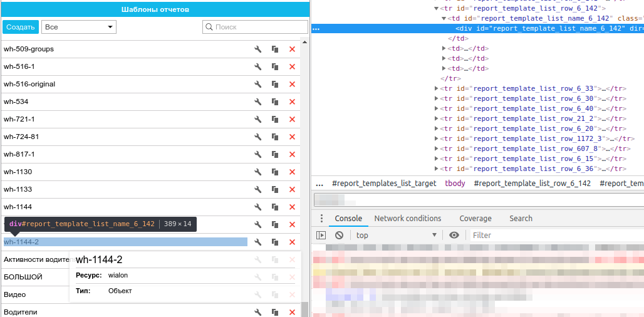The height and width of the screenshot is (317, 644).
Task: Click the tbody breadcrumb element
Action: coord(455,184)
